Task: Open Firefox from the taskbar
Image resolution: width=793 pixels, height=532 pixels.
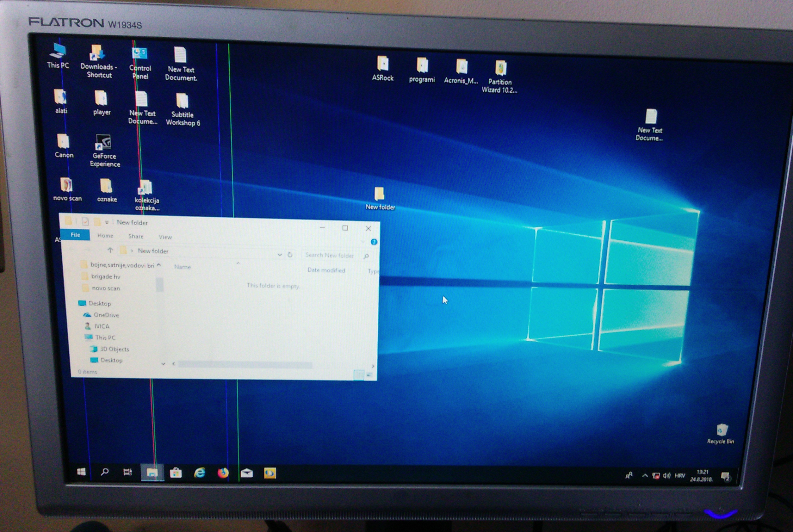Action: coord(223,473)
